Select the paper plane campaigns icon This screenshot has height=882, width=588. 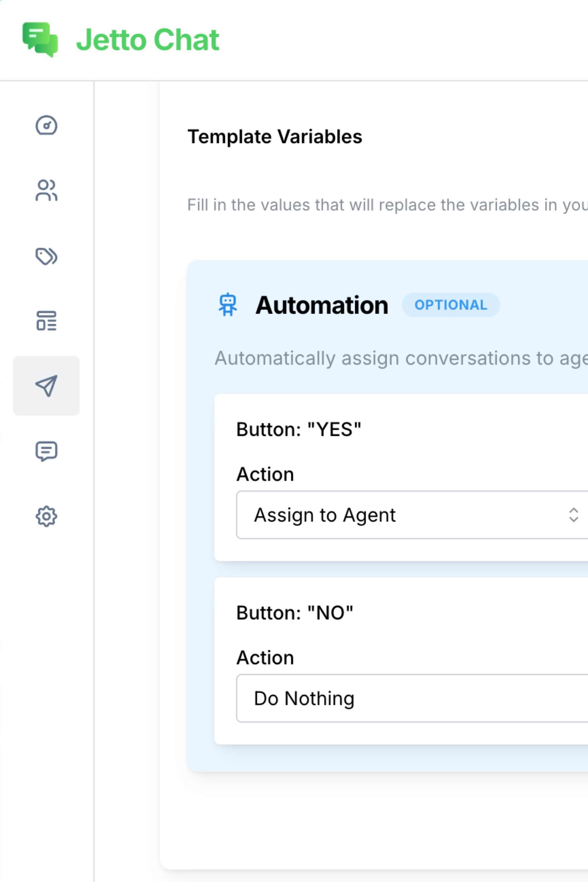[46, 385]
